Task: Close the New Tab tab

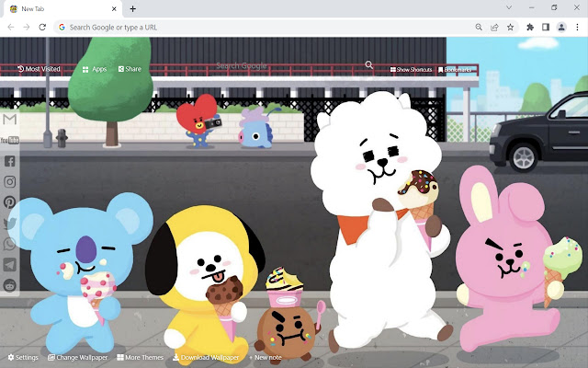Action: click(x=114, y=8)
